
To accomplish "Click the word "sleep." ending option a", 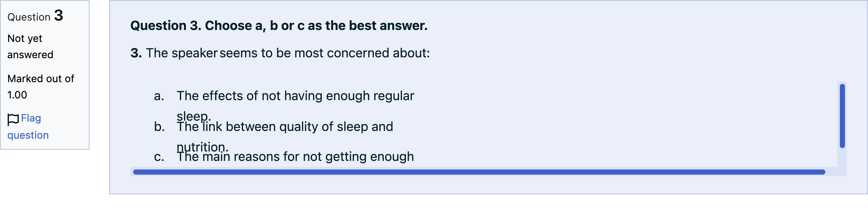I will [x=194, y=116].
